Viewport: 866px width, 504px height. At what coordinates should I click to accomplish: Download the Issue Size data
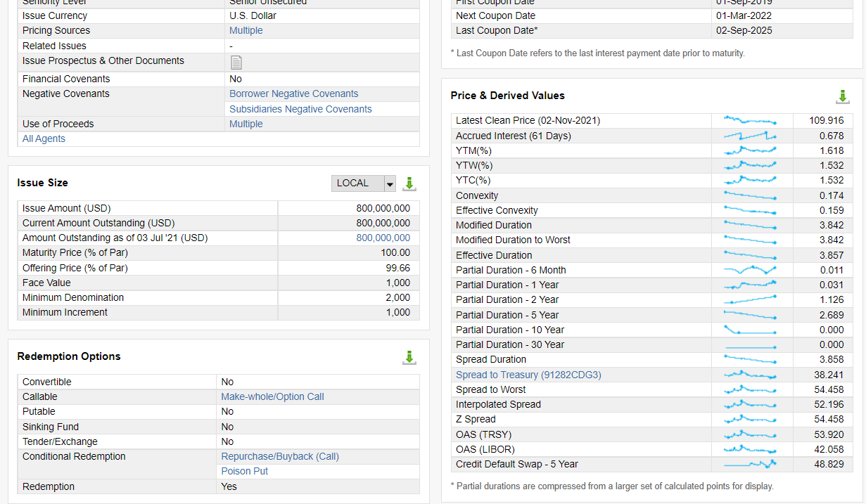pyautogui.click(x=409, y=183)
